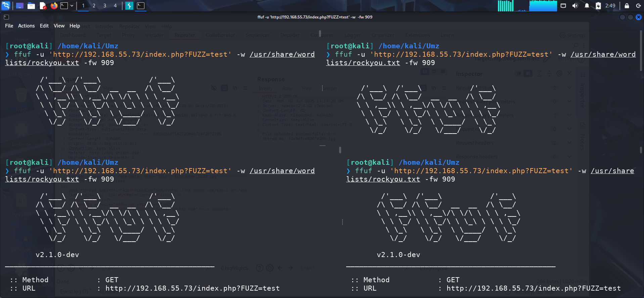Open the notifications bell
The height and width of the screenshot is (298, 644).
[x=587, y=6]
